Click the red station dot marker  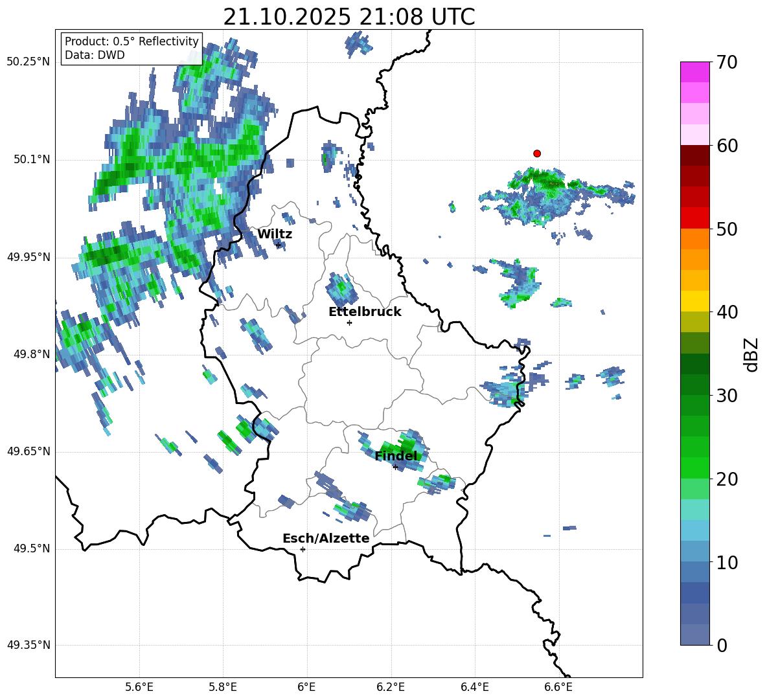(537, 153)
